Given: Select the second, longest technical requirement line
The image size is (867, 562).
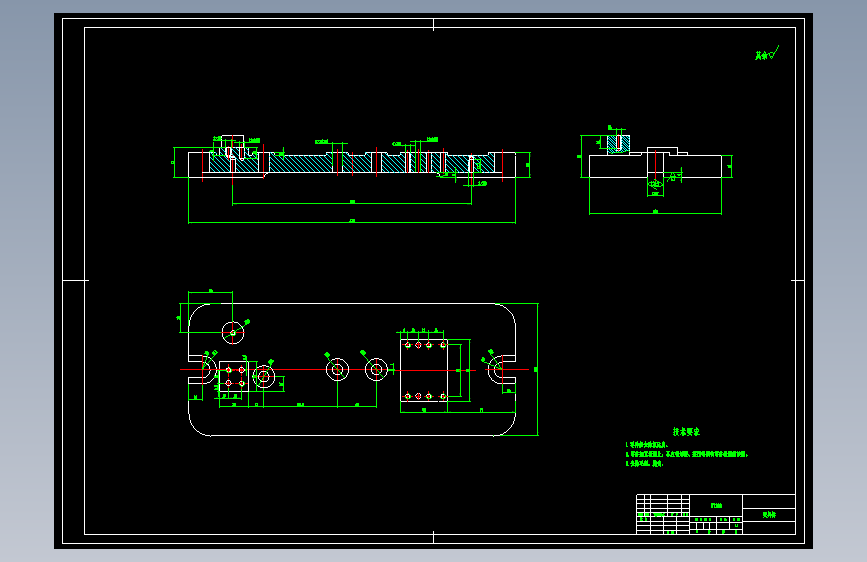Looking at the screenshot, I should click(687, 454).
